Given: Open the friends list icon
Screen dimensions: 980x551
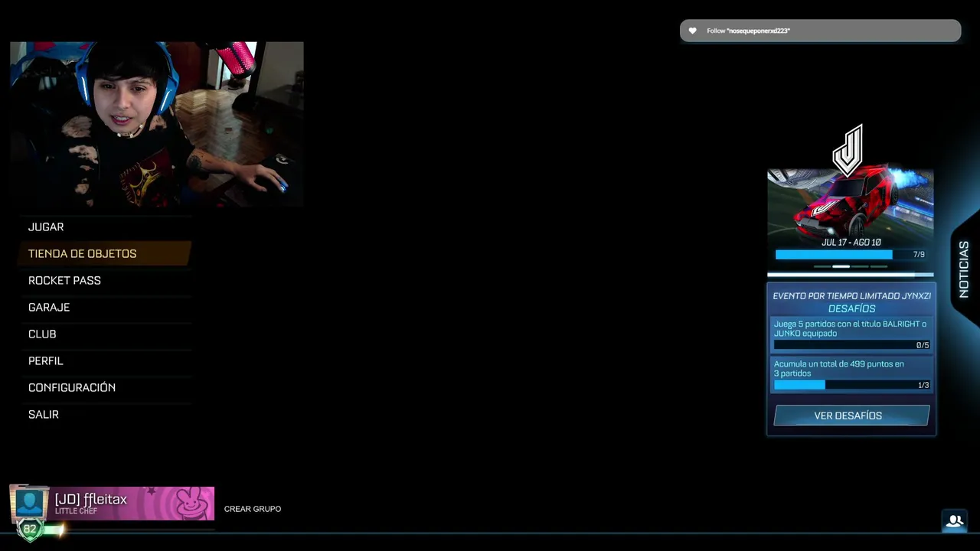Looking at the screenshot, I should (x=954, y=521).
